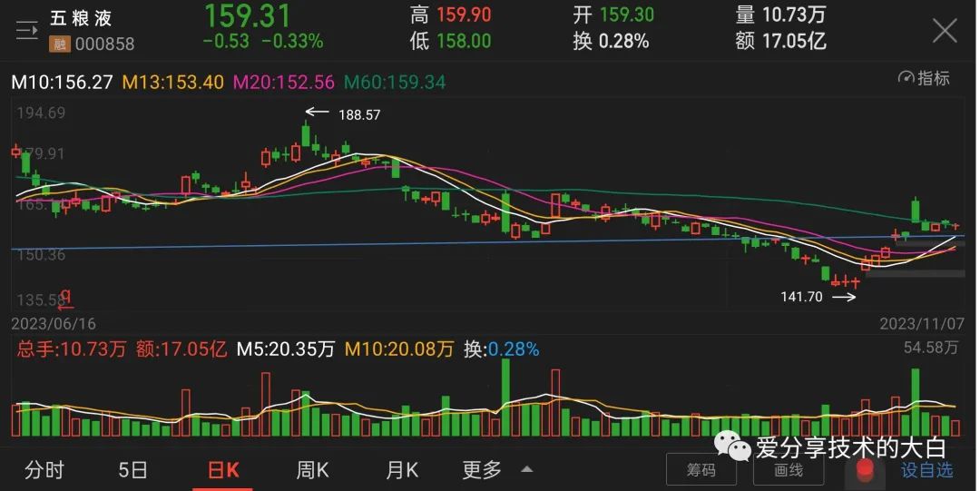Click end date 2023/11/07
Viewport: 980px width, 491px height.
[x=922, y=323]
